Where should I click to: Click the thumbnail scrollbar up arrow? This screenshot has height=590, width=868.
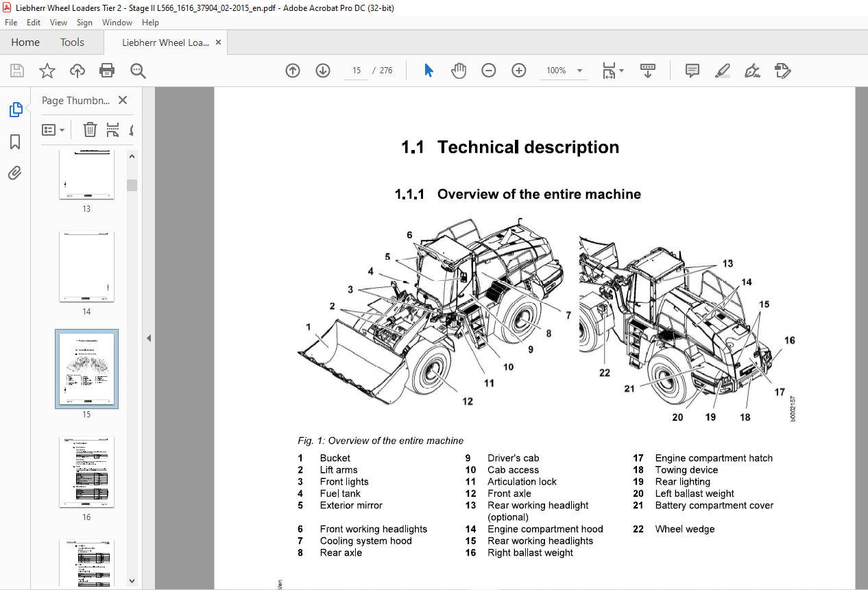(x=132, y=156)
